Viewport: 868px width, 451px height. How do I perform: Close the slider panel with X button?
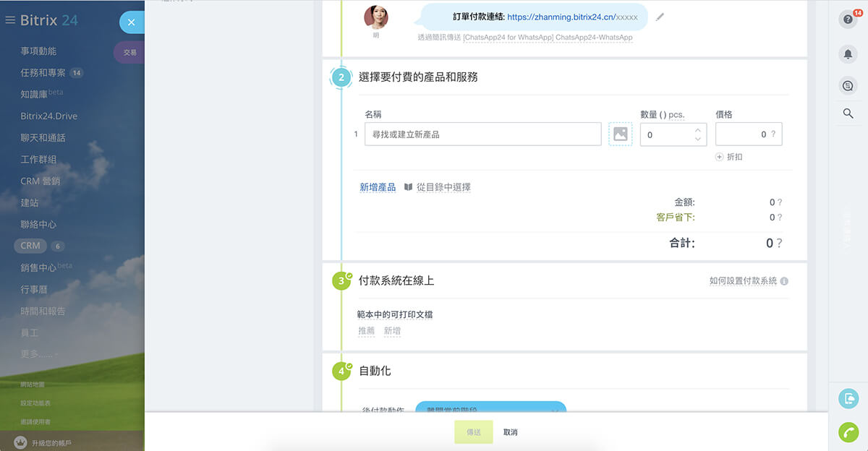[x=131, y=22]
